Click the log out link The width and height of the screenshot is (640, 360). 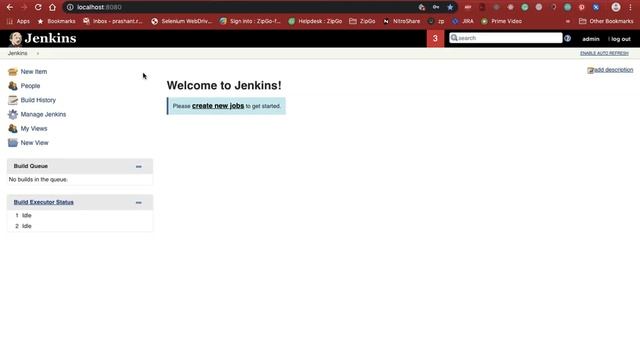pos(621,39)
